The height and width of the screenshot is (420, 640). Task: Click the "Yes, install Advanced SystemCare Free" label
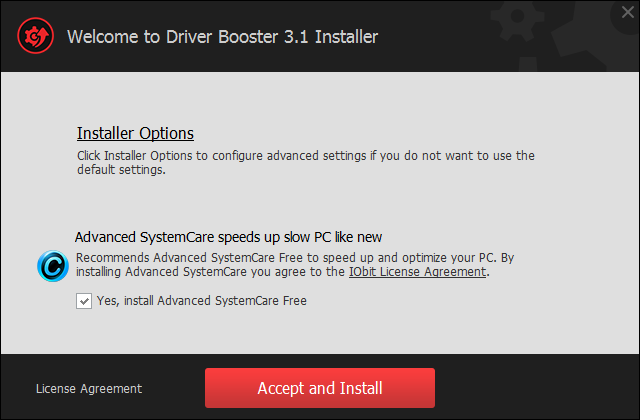(202, 301)
